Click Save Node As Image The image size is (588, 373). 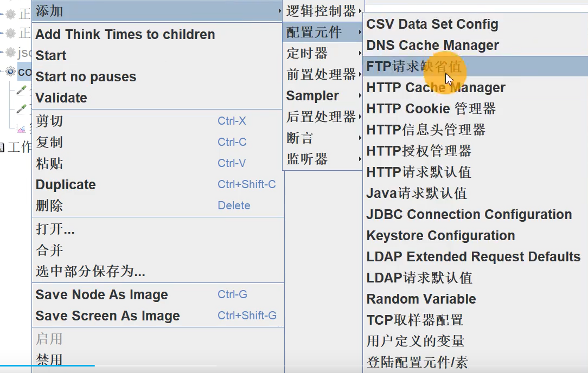point(101,295)
